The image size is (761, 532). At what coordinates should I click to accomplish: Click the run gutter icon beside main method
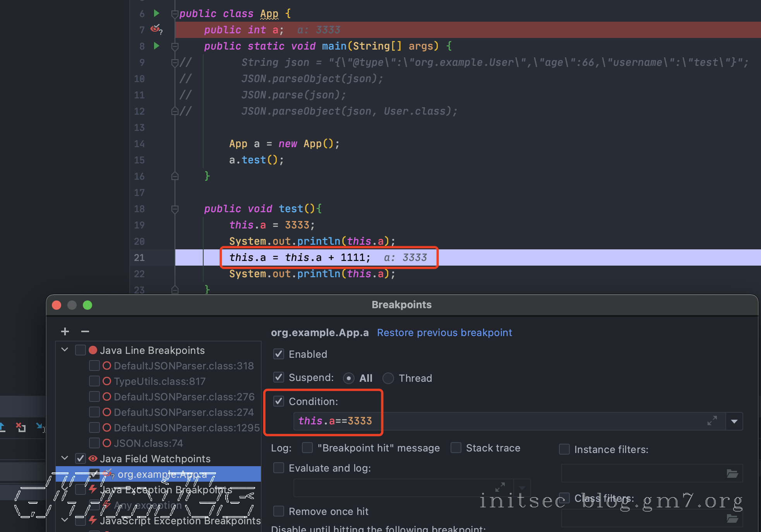pos(156,46)
